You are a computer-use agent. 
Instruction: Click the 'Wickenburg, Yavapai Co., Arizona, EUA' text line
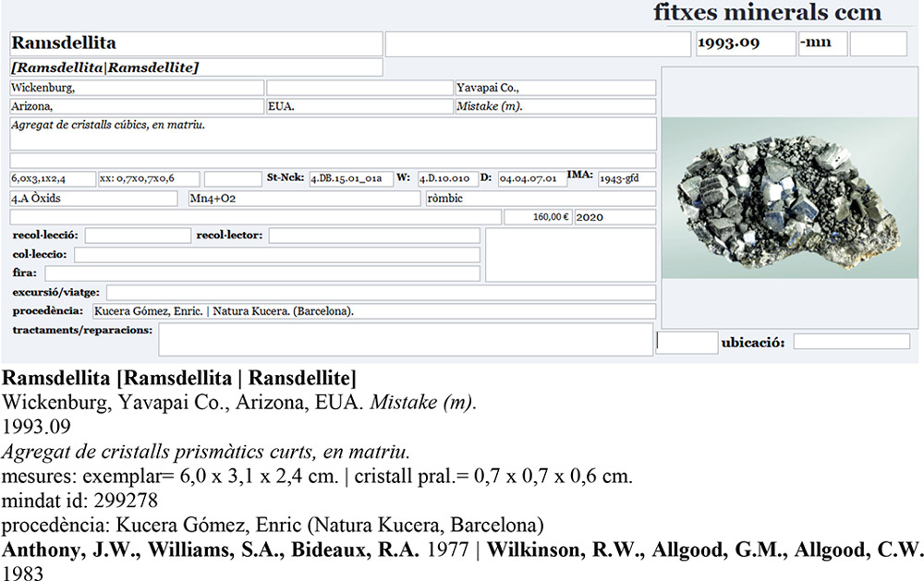coord(238,403)
